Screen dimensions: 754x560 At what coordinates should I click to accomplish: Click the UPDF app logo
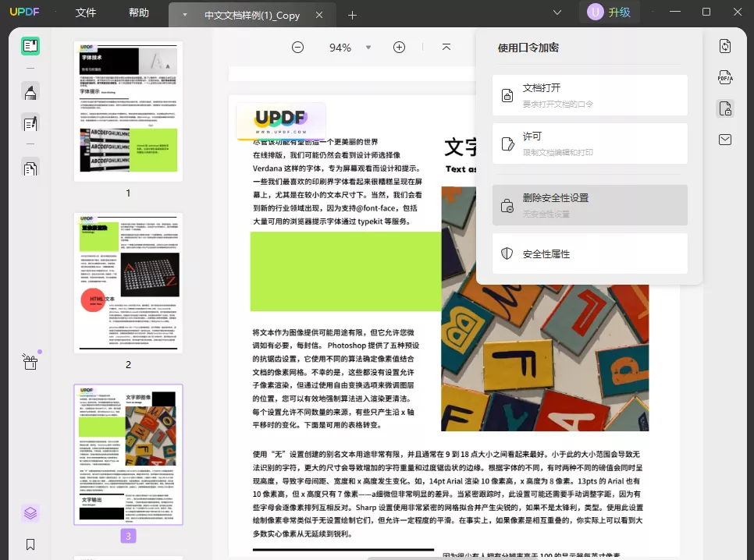tap(24, 12)
